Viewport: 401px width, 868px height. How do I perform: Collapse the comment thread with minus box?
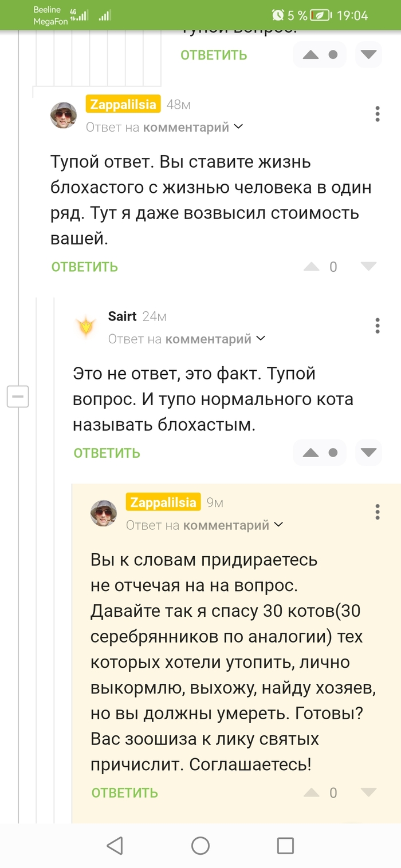pos(18,396)
